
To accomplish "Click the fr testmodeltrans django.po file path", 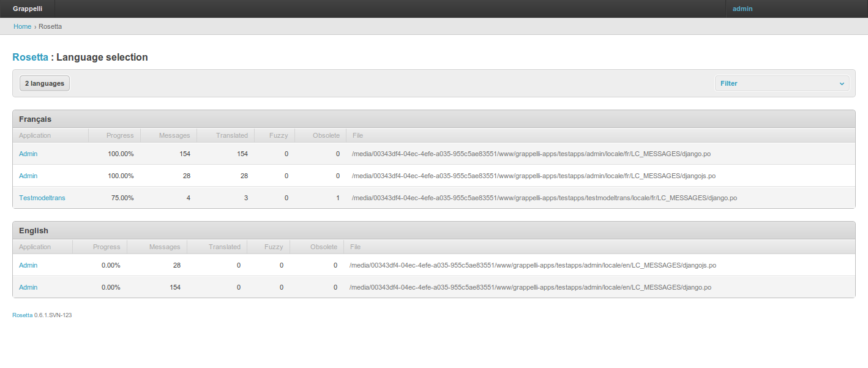I will (544, 198).
